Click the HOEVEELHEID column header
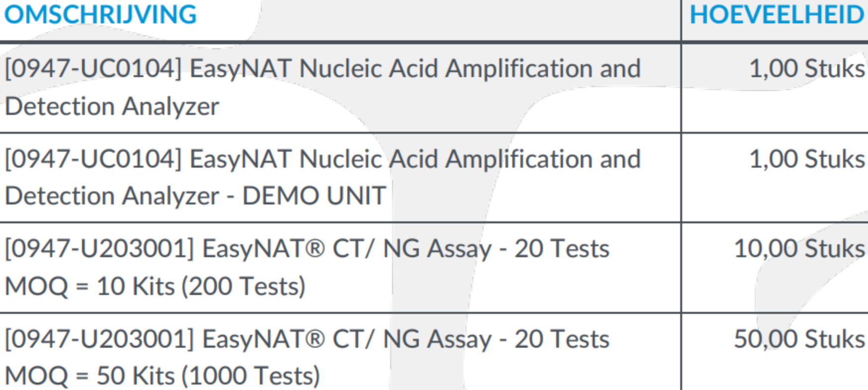Image resolution: width=868 pixels, height=390 pixels. tap(777, 14)
